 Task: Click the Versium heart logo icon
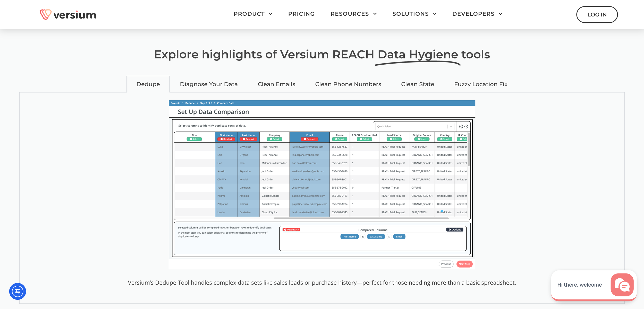pyautogui.click(x=46, y=14)
